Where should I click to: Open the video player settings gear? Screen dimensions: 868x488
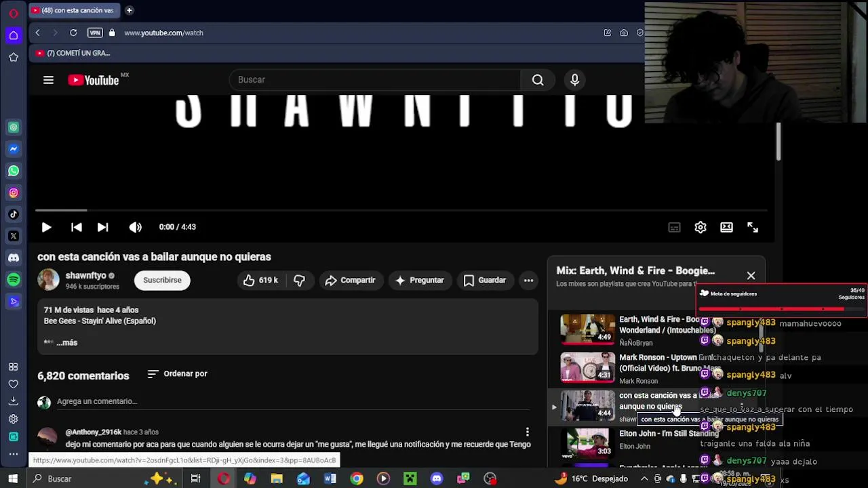(x=701, y=228)
